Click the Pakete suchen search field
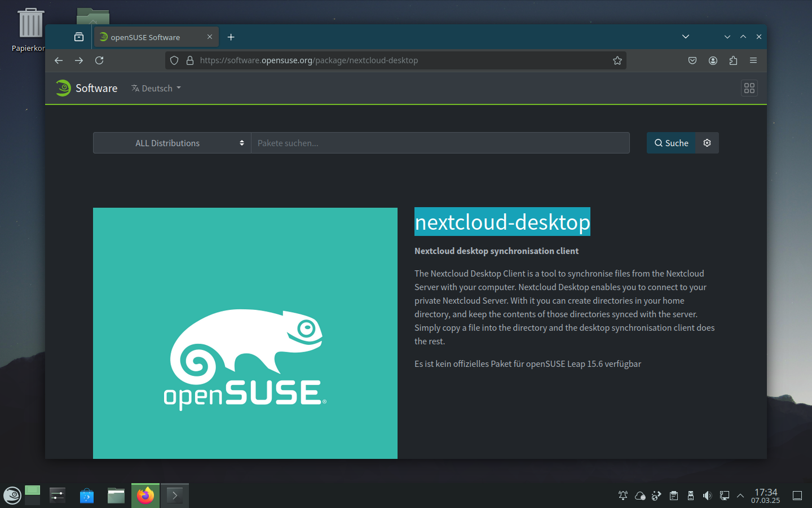The image size is (812, 508). pyautogui.click(x=440, y=143)
